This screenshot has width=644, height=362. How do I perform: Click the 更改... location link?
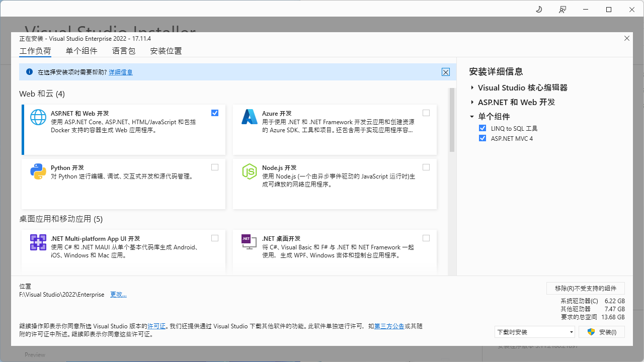click(x=118, y=295)
